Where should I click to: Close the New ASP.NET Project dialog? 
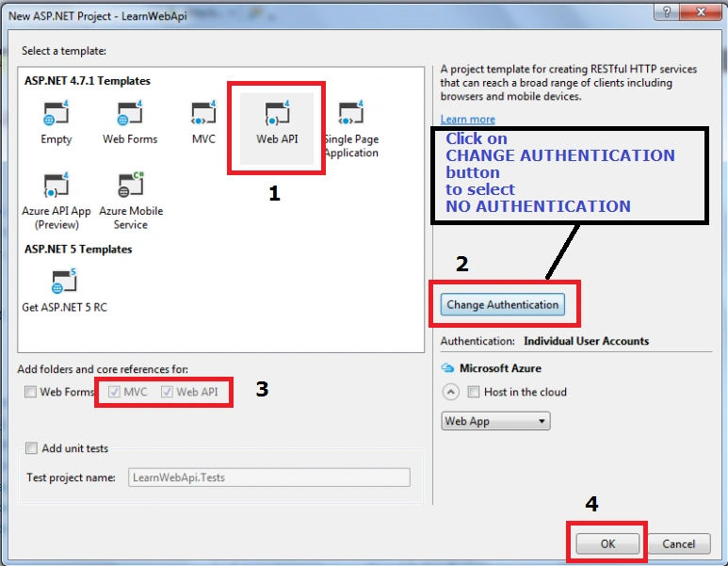(701, 12)
